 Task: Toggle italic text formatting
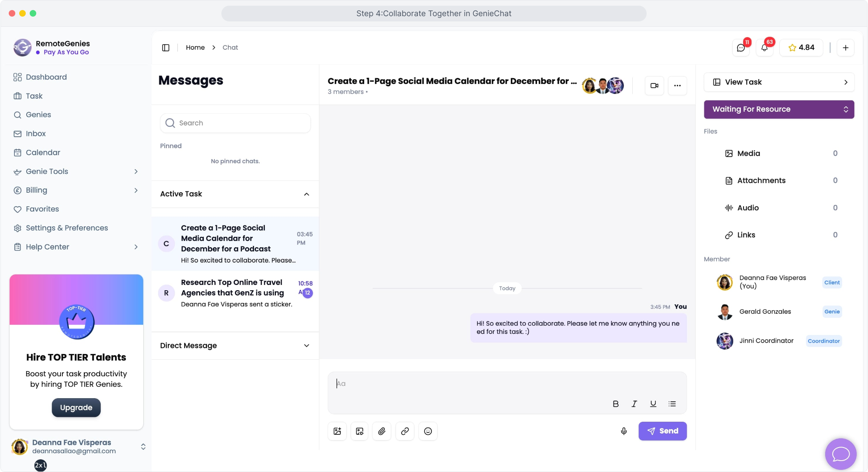(634, 404)
